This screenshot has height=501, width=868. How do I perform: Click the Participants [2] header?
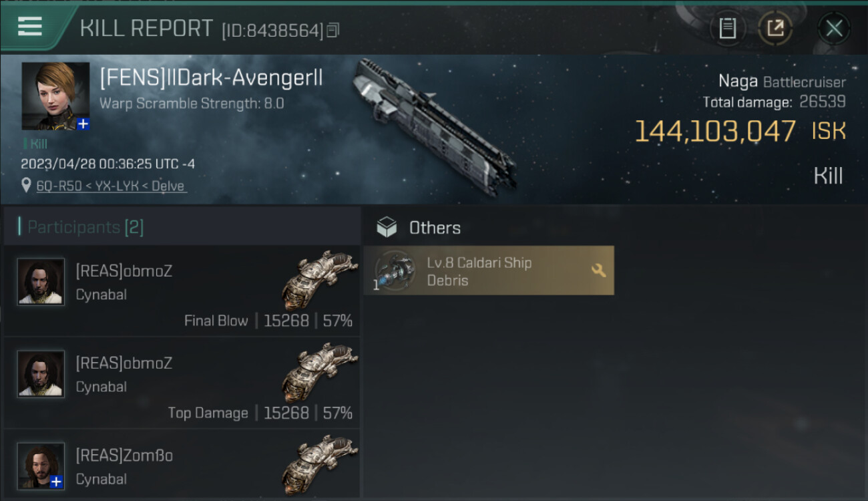point(81,227)
